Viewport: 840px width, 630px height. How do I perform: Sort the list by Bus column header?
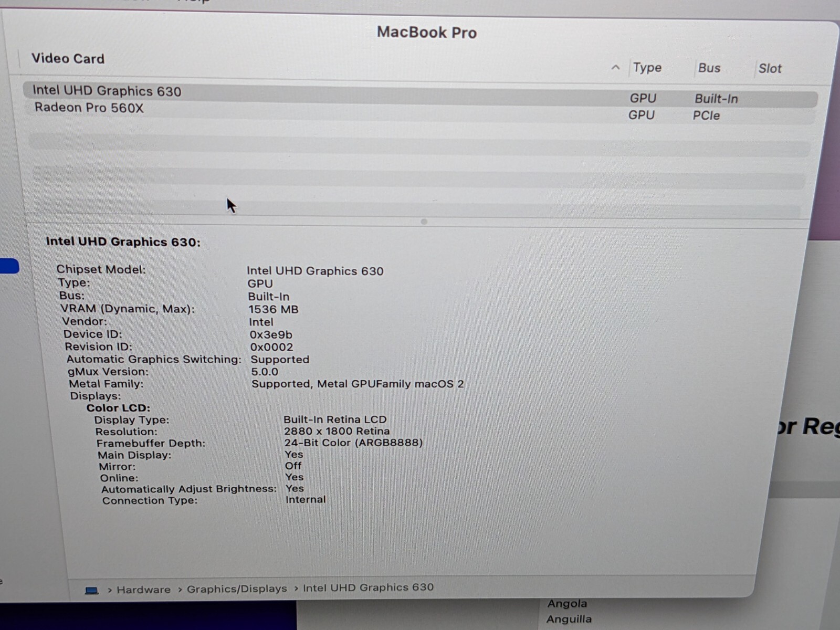[x=709, y=68]
